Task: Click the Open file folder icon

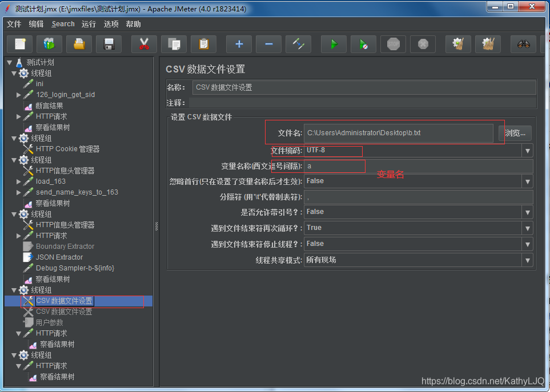Action: tap(79, 44)
